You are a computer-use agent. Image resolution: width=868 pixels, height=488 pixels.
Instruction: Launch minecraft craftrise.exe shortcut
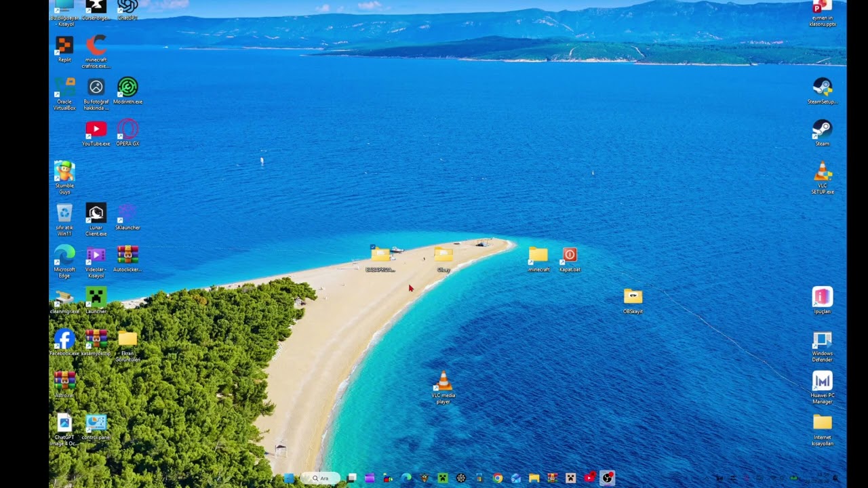(x=96, y=52)
